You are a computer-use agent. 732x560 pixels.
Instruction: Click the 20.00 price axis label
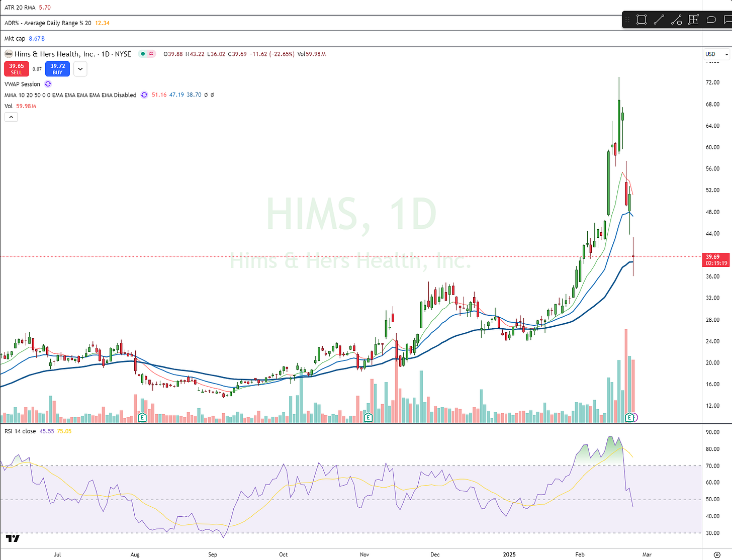tap(712, 363)
